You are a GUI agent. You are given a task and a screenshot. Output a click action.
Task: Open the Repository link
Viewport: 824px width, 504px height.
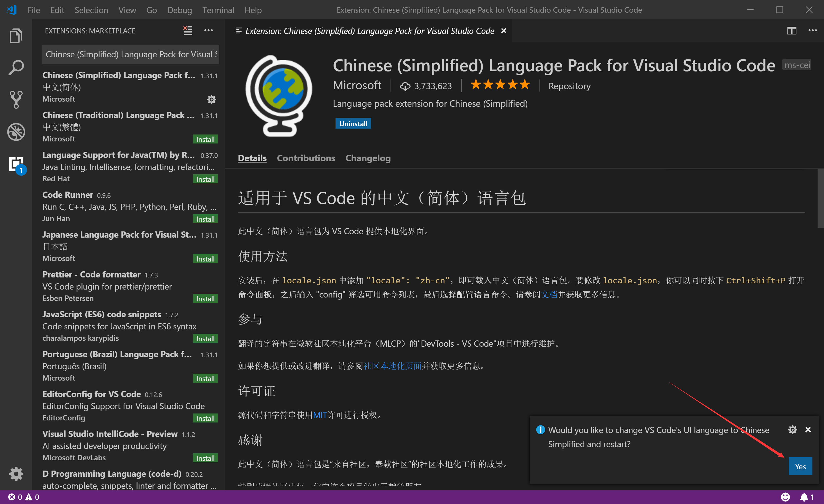click(569, 86)
